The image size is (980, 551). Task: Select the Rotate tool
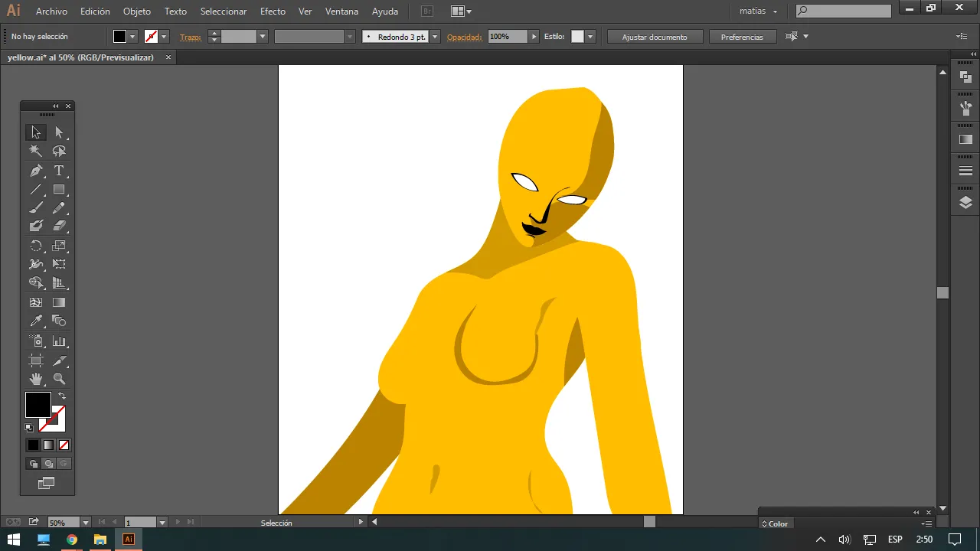click(x=36, y=246)
